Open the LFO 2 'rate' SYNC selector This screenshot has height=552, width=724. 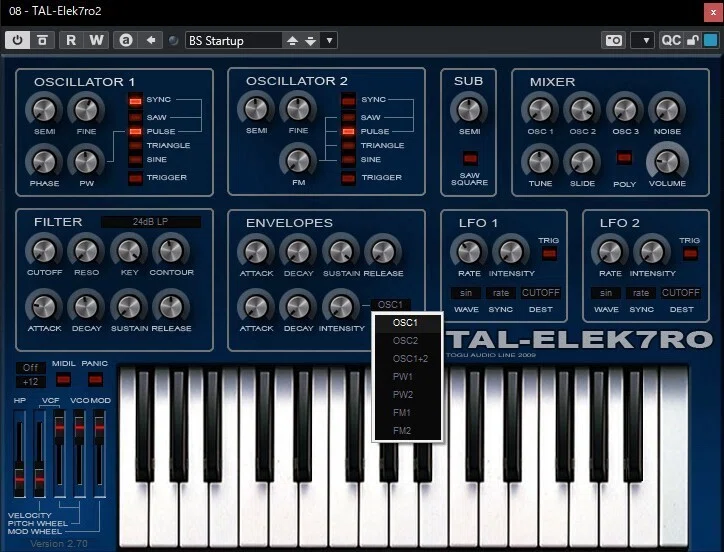point(640,293)
